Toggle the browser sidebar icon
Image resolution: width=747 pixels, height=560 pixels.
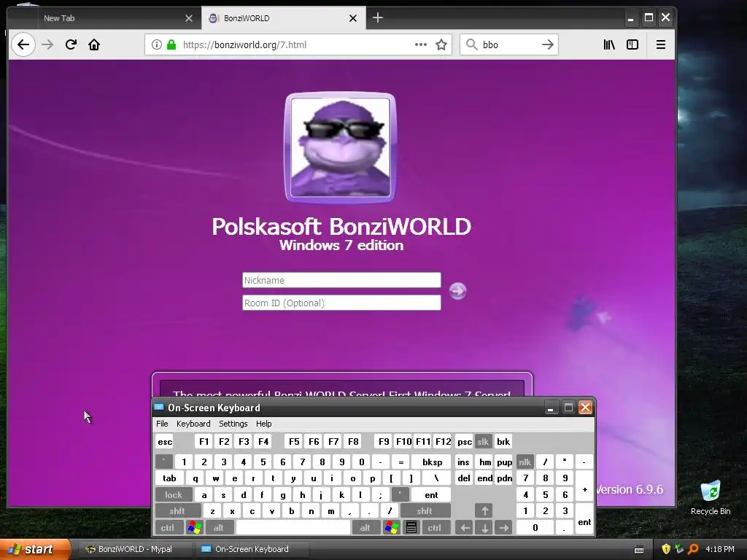pos(632,44)
